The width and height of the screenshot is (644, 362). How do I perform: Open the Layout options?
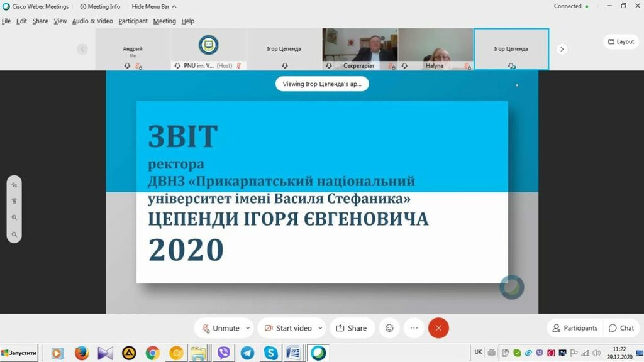[x=620, y=41]
